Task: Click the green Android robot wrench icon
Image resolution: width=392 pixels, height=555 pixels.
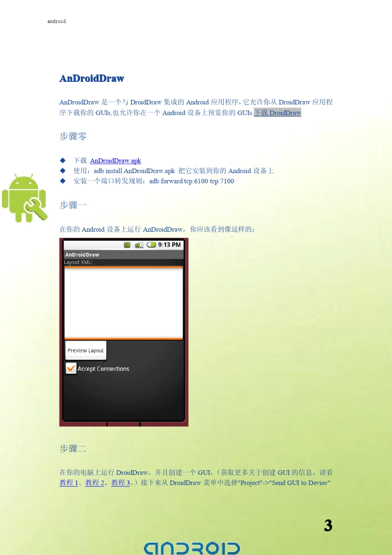Action: click(x=25, y=199)
